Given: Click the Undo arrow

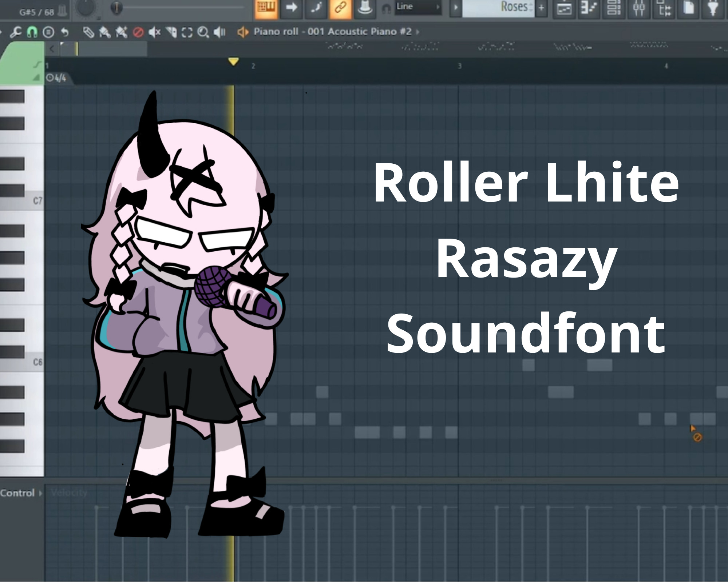Looking at the screenshot, I should click(x=66, y=32).
